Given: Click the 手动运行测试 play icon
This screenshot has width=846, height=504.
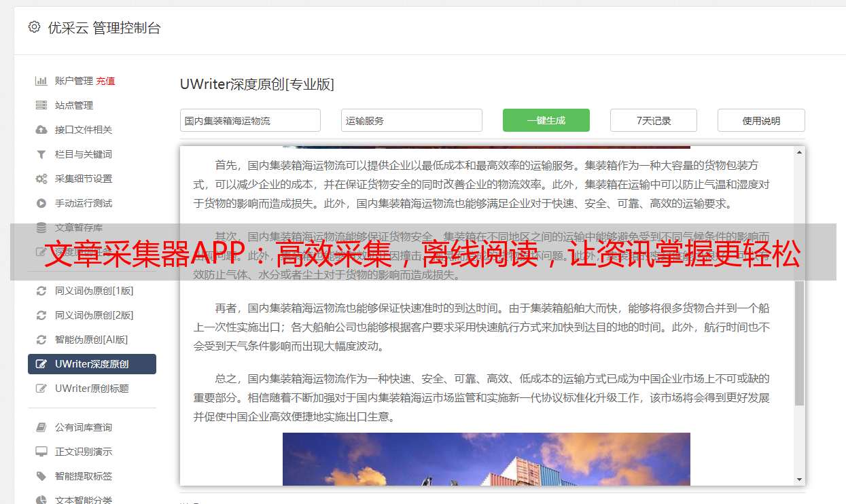Looking at the screenshot, I should click(41, 203).
